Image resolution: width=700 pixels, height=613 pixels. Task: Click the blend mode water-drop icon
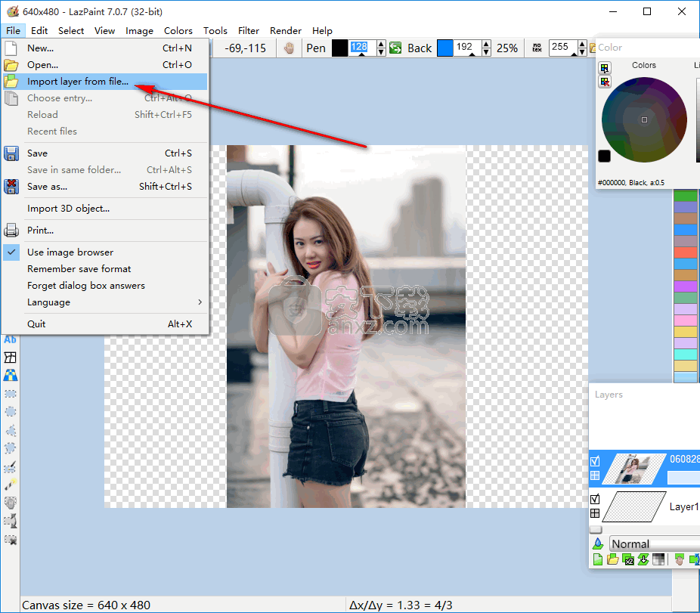[598, 543]
